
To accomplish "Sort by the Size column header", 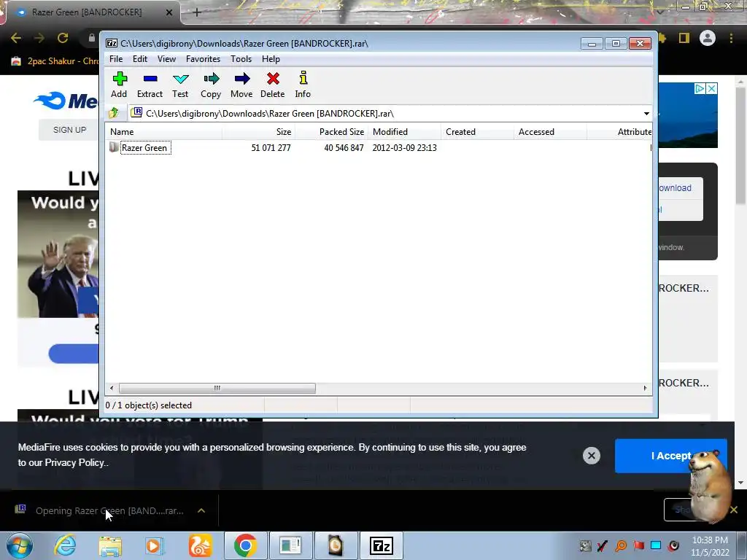I will (x=258, y=132).
